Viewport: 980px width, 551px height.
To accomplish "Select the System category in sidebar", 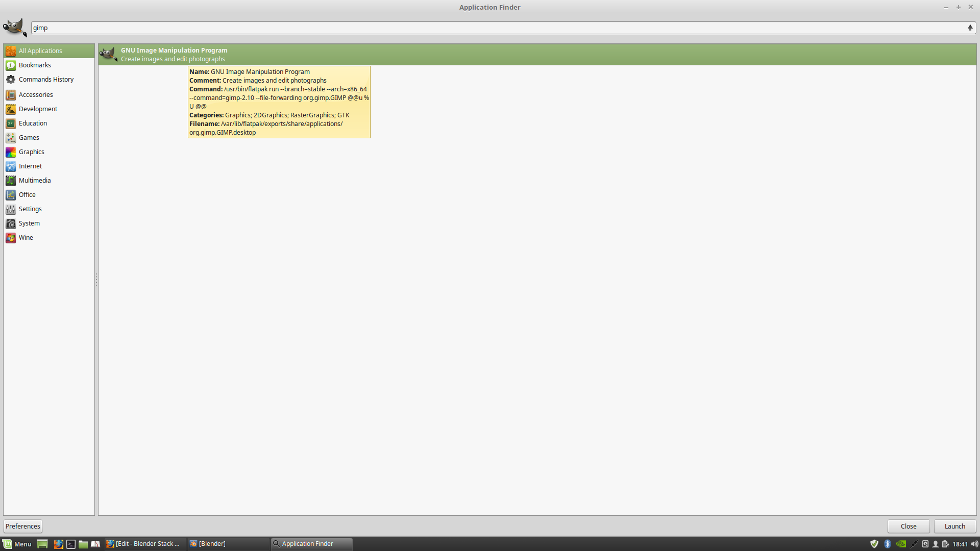I will point(29,222).
